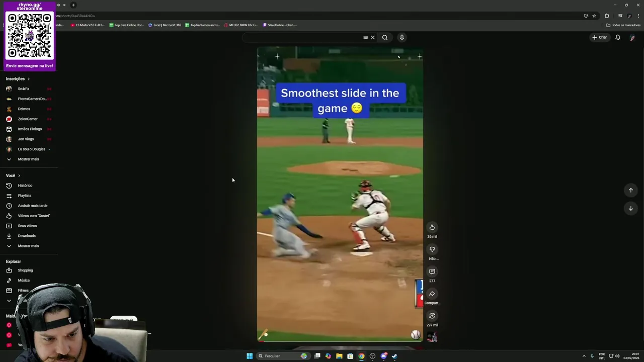Open the Criar create button

[x=599, y=37]
